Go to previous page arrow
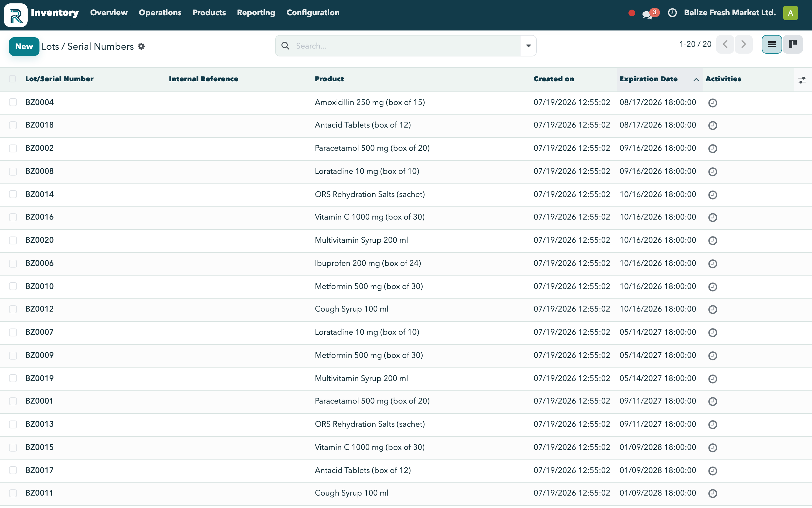 [725, 44]
